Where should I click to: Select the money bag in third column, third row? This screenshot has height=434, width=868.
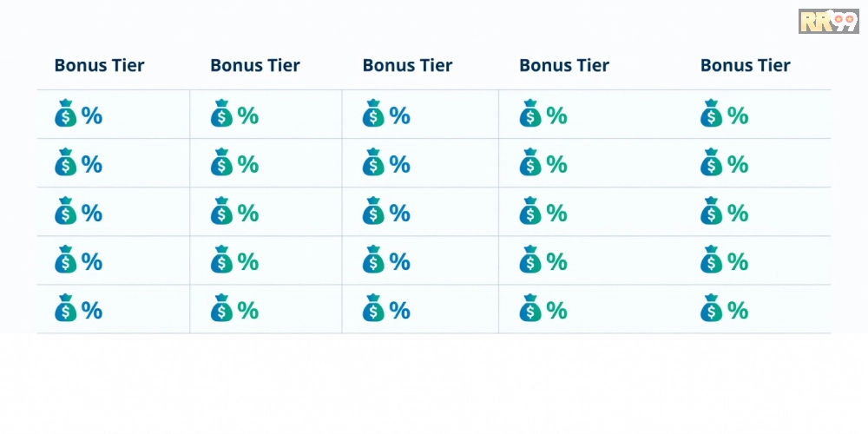click(374, 212)
